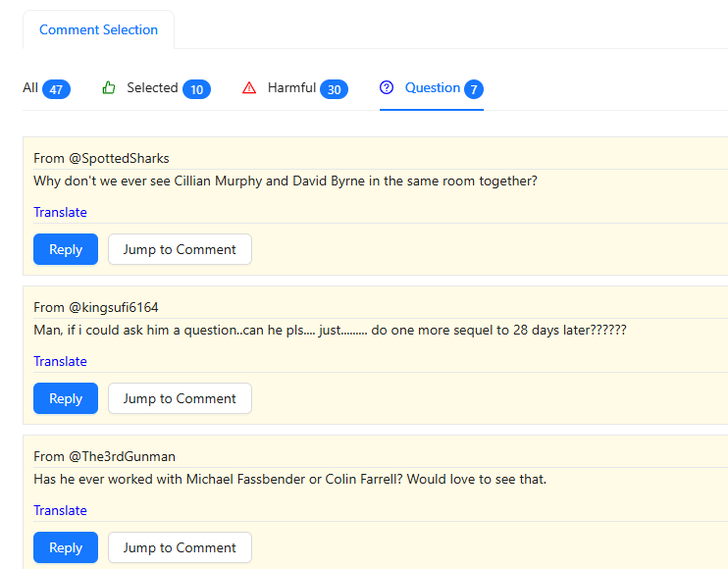Screen dimensions: 728x569
Task: Jump to the @The3rdGunman comment
Action: (x=180, y=547)
